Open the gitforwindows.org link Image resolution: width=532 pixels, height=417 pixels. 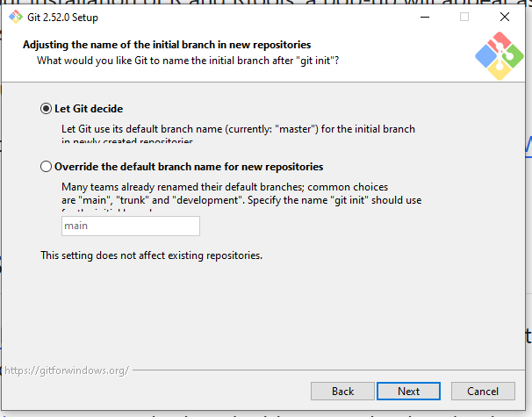[67, 370]
